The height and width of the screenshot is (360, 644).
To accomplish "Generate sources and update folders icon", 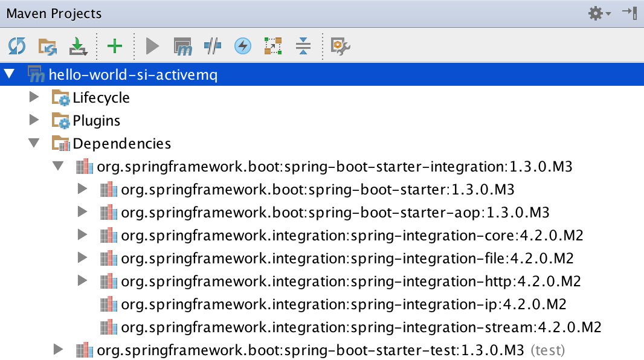I will pos(48,47).
